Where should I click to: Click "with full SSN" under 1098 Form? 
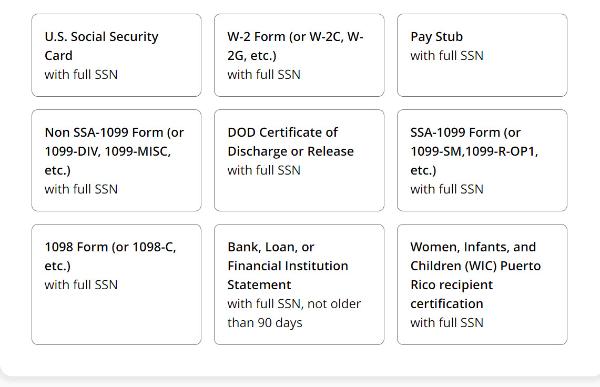pos(81,284)
